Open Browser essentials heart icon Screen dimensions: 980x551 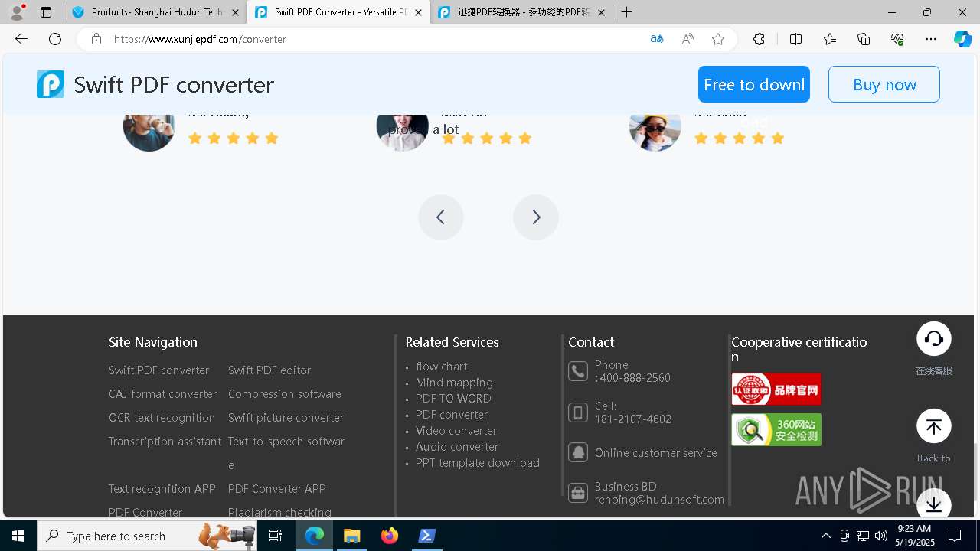897,39
